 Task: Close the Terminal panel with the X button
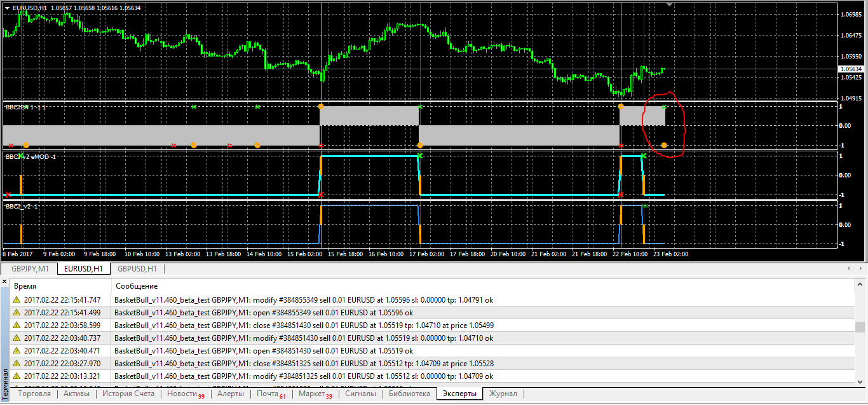(x=5, y=280)
